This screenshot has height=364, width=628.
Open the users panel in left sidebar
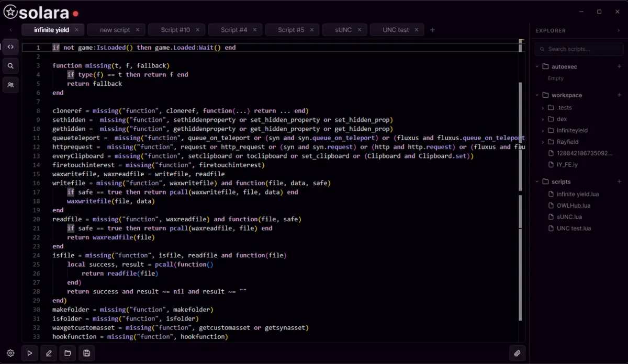pyautogui.click(x=10, y=84)
